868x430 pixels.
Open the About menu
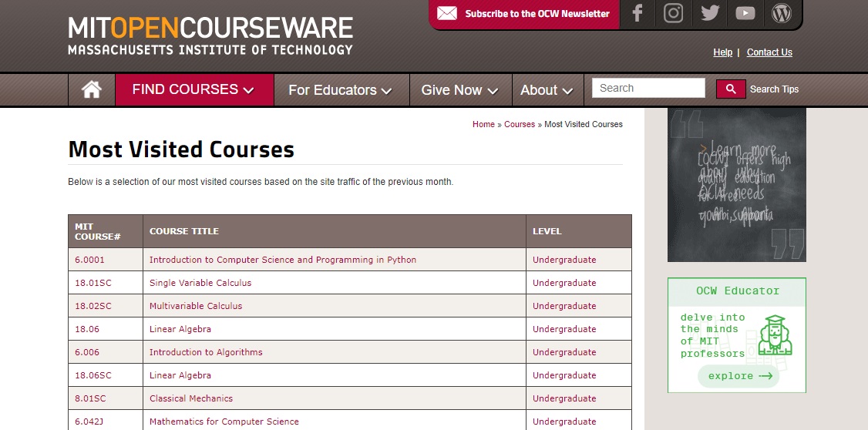point(547,90)
